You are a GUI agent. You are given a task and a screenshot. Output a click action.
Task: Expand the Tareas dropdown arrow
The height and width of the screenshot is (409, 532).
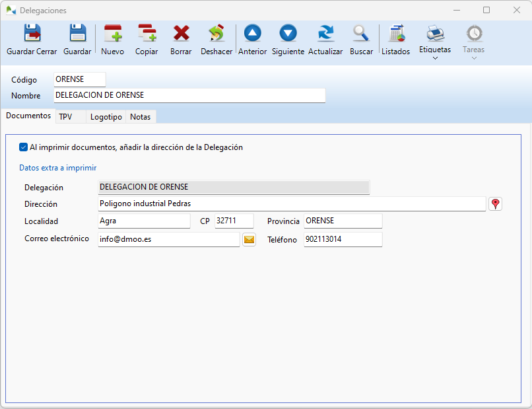pos(473,59)
